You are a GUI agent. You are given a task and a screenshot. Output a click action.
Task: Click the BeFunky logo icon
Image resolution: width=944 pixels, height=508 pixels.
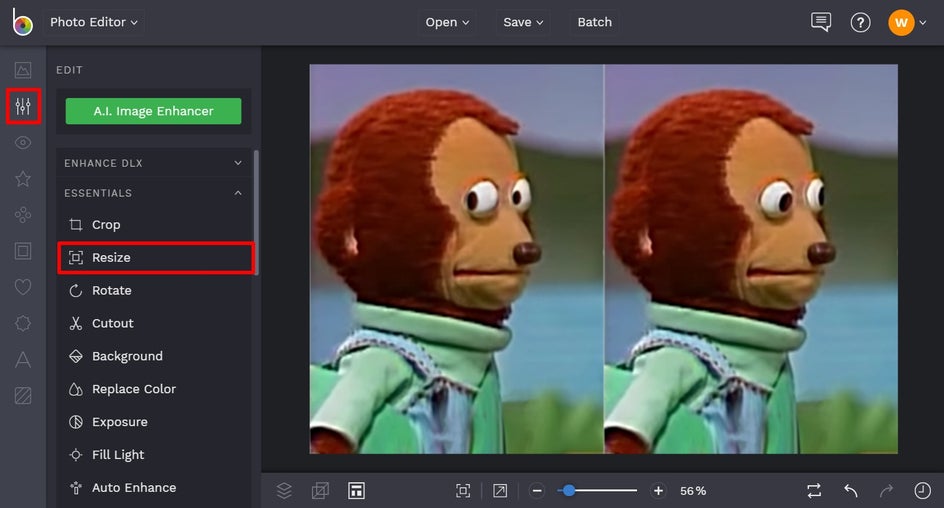22,22
